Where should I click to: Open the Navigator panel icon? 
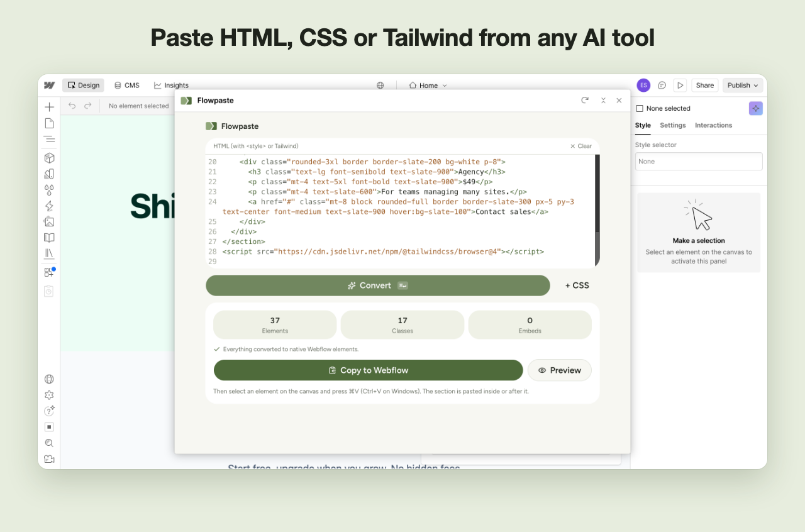(x=49, y=140)
